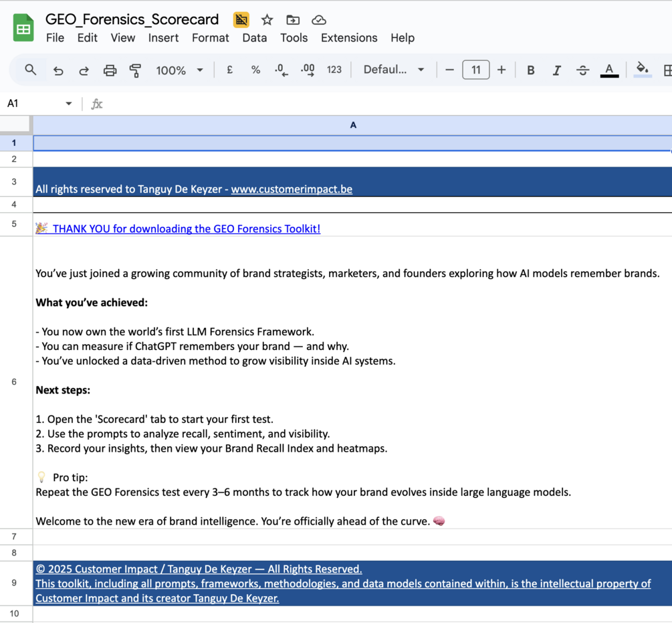
Task: Click the print icon
Action: click(110, 70)
